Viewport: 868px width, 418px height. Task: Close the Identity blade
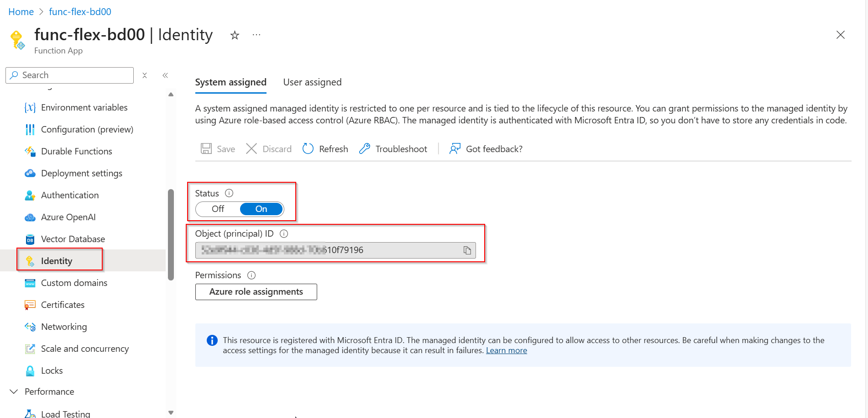coord(841,35)
